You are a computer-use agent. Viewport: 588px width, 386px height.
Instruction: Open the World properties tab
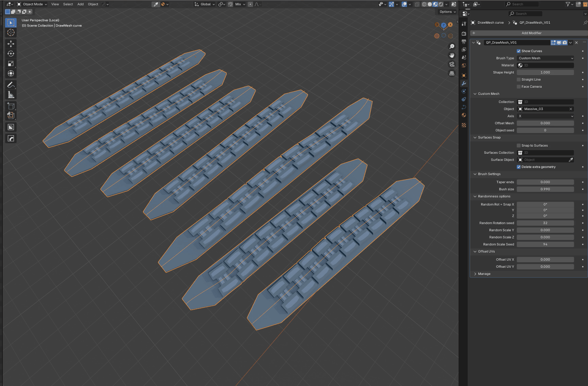click(x=464, y=65)
